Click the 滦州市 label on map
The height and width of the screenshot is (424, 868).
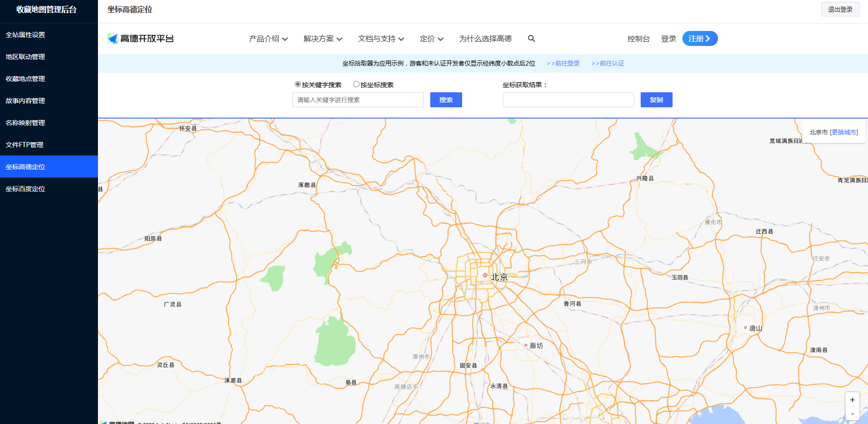pyautogui.click(x=822, y=308)
